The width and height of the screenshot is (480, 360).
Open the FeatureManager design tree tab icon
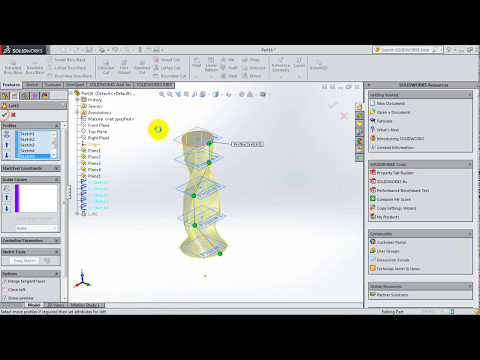(x=5, y=96)
